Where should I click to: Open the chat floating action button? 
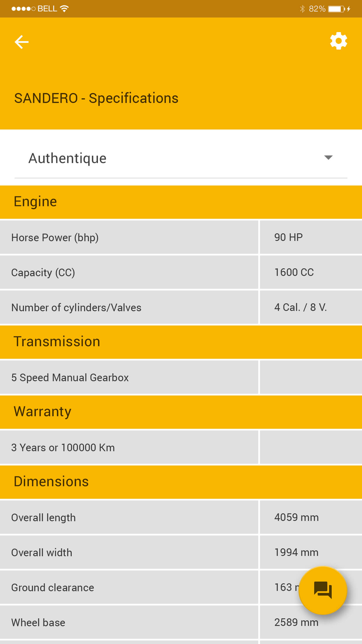point(323,590)
